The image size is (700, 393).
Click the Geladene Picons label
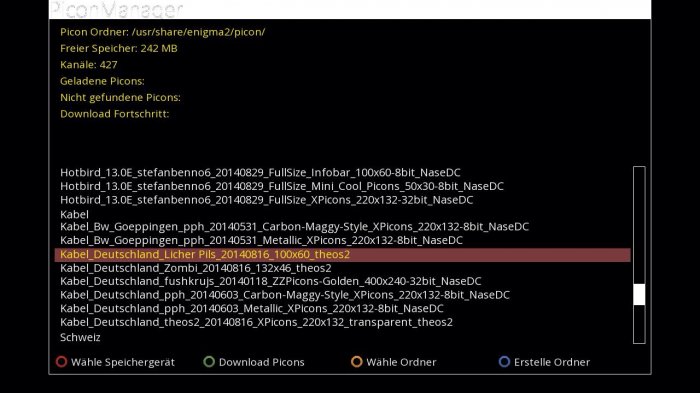pos(102,81)
